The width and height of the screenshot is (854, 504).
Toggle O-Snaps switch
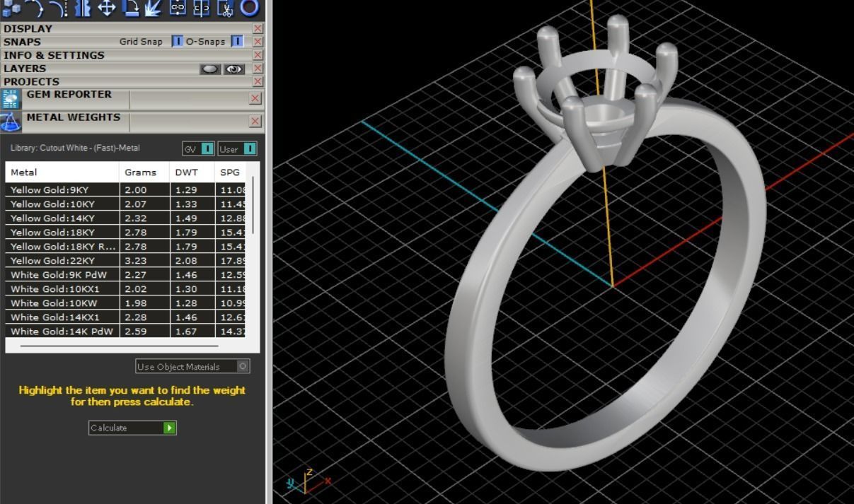click(238, 42)
